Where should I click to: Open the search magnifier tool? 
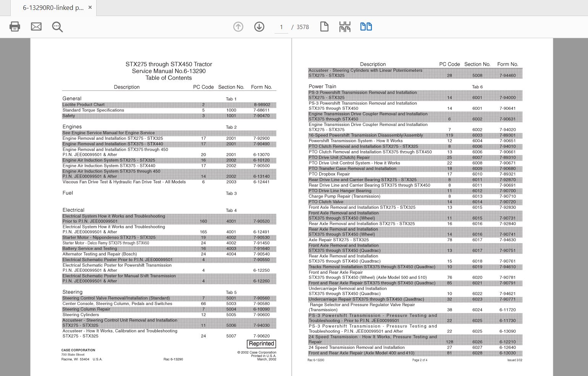[x=57, y=27]
